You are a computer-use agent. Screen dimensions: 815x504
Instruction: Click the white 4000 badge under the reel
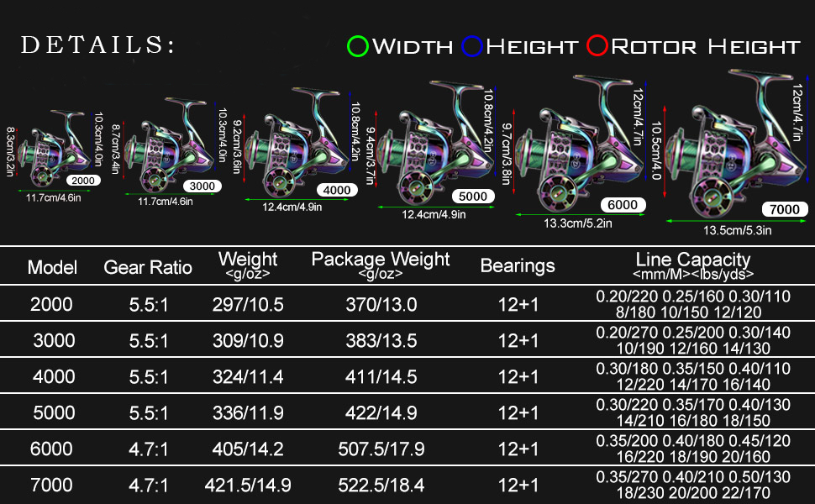coord(337,190)
